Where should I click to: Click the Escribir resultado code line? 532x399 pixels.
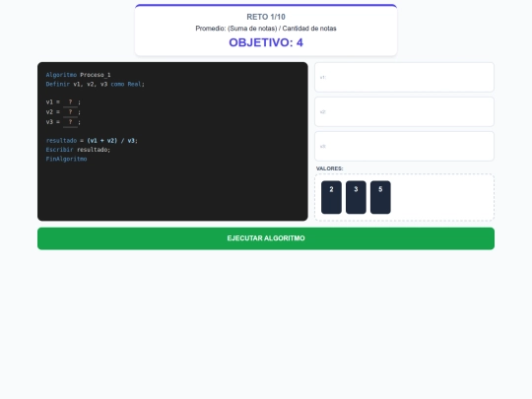point(78,150)
